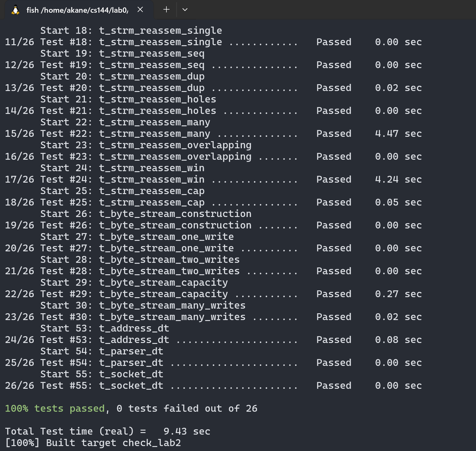Screen dimensions: 476x451
Task: Click 'Test #23: t_strm_reassem_overlapping' line
Action: coord(213,157)
